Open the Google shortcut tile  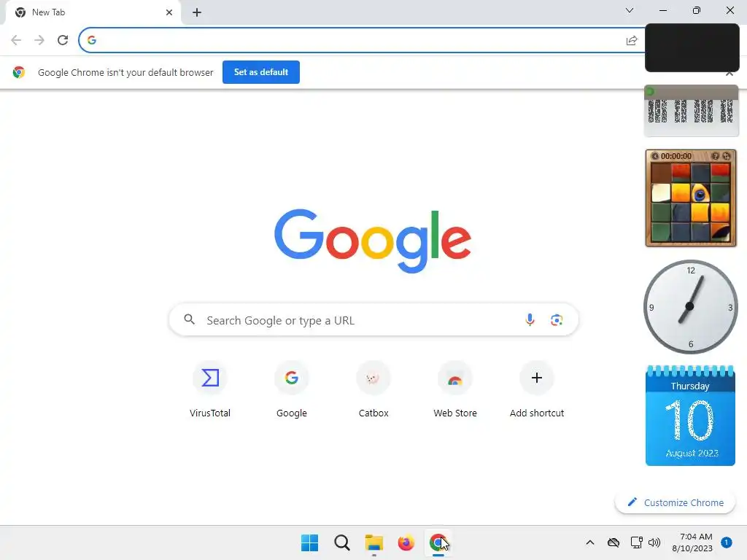292,389
